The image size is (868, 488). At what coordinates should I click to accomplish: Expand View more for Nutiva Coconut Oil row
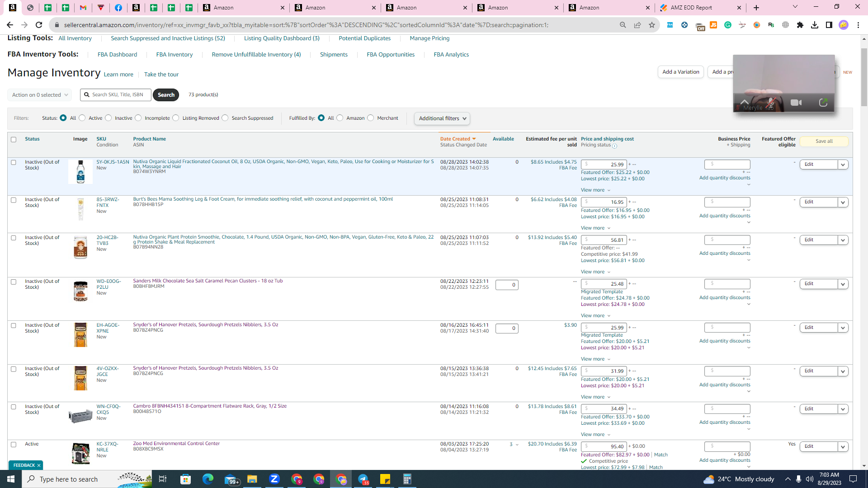(595, 190)
